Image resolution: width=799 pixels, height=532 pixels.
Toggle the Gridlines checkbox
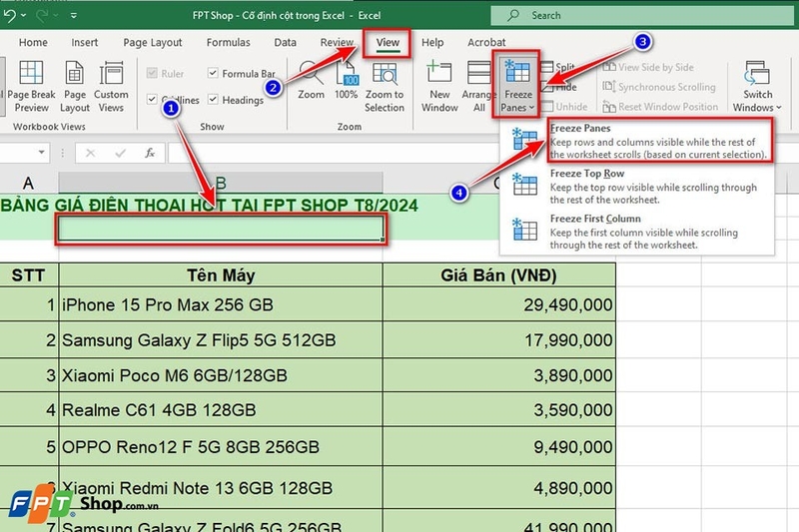click(152, 99)
